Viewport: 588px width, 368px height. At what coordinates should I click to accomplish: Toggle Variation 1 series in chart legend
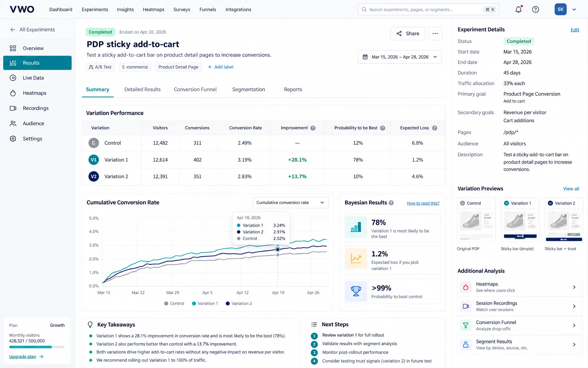(205, 304)
